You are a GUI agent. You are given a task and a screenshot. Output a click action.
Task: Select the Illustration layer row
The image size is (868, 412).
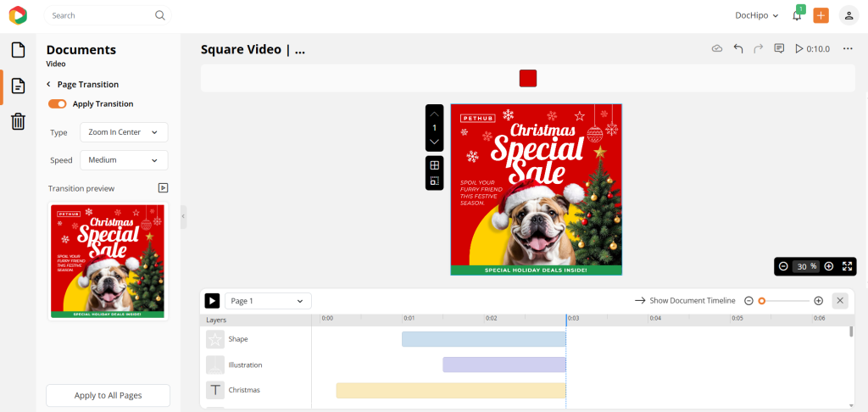click(256, 365)
